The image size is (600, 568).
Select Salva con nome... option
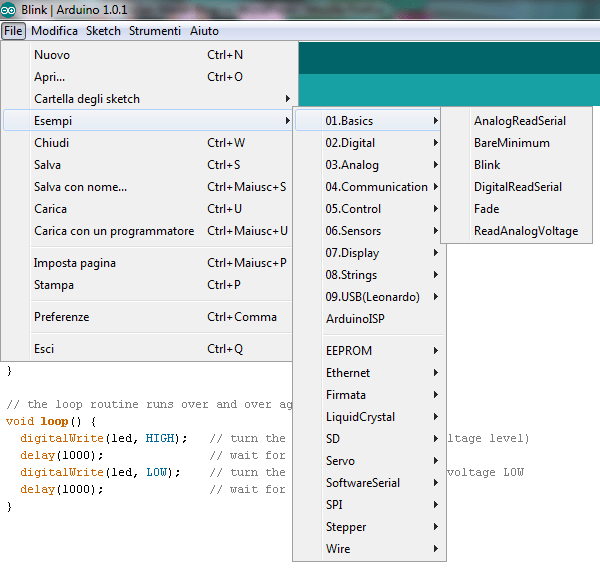(x=80, y=187)
